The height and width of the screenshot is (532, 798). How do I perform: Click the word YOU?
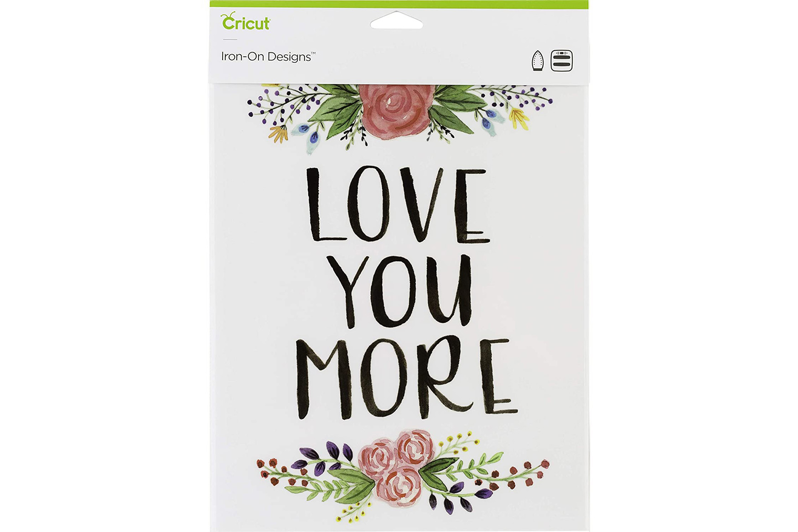pyautogui.click(x=399, y=291)
